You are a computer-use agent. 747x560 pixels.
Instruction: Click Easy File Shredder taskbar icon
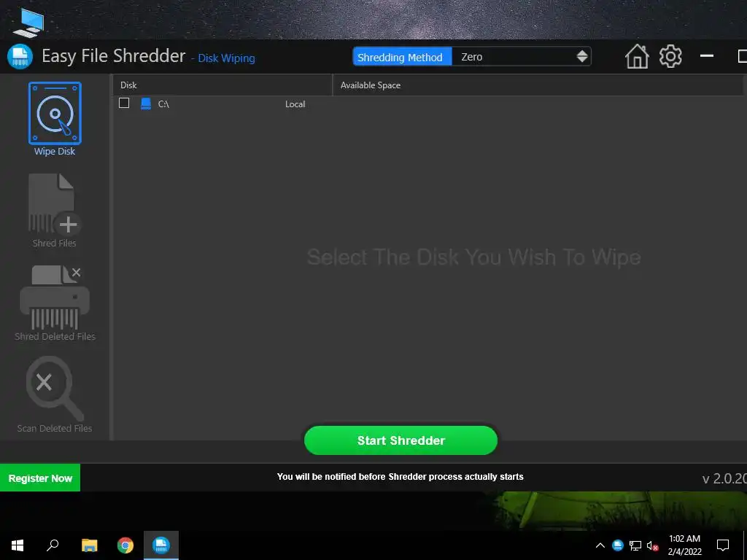point(161,545)
